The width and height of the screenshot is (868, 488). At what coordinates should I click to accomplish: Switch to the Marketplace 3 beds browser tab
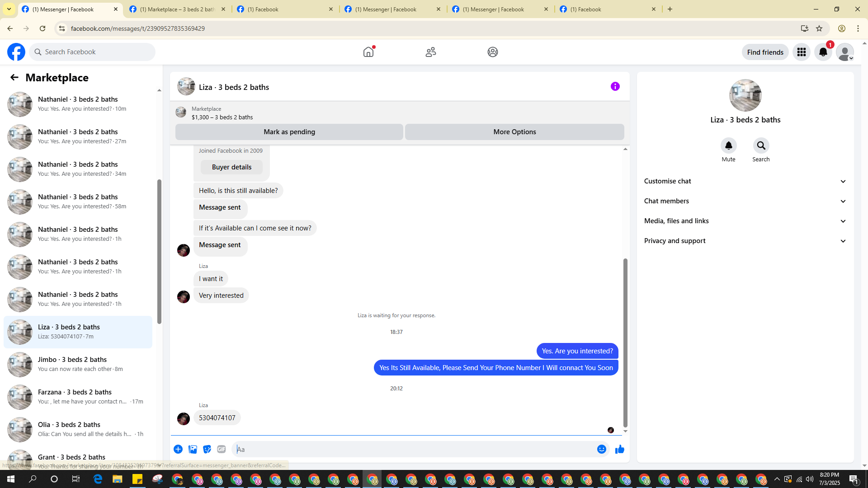(177, 9)
